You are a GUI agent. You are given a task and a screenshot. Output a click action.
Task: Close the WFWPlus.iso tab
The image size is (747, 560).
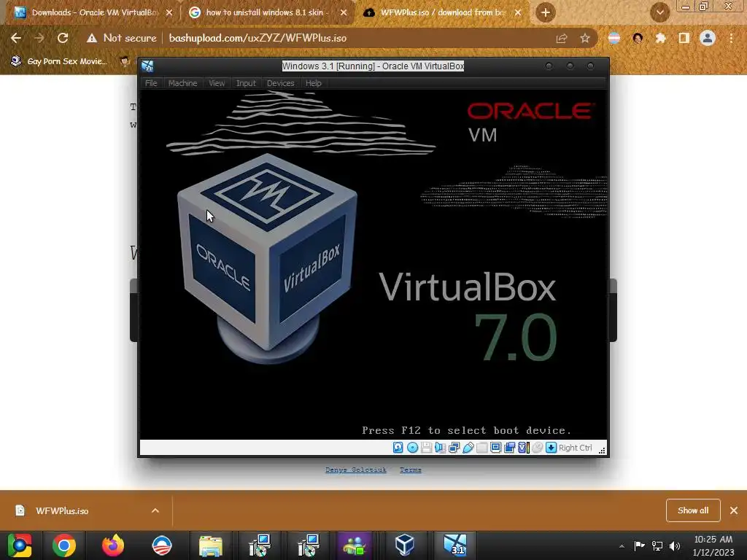(518, 12)
